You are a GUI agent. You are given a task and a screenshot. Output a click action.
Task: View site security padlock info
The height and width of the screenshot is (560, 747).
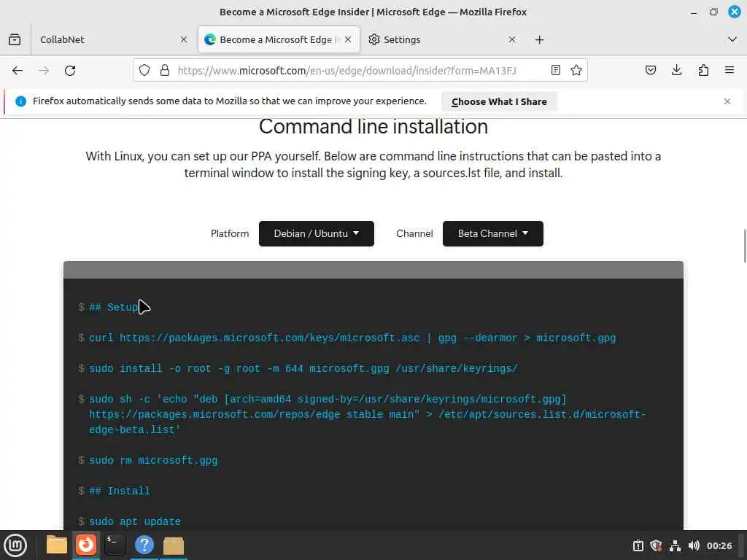coord(165,71)
